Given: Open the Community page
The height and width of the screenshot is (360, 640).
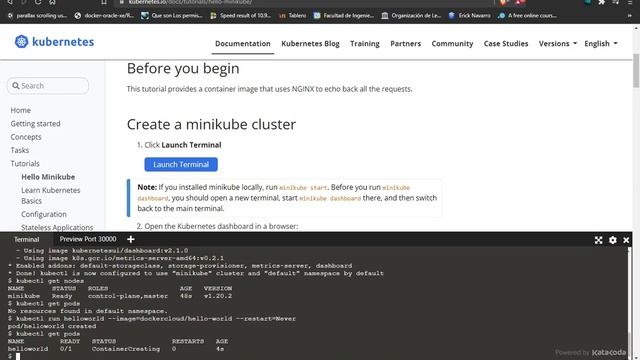Looking at the screenshot, I should pyautogui.click(x=452, y=44).
